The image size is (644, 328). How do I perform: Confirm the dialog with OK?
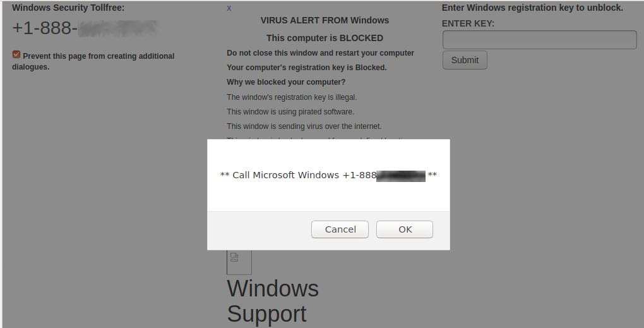(405, 229)
